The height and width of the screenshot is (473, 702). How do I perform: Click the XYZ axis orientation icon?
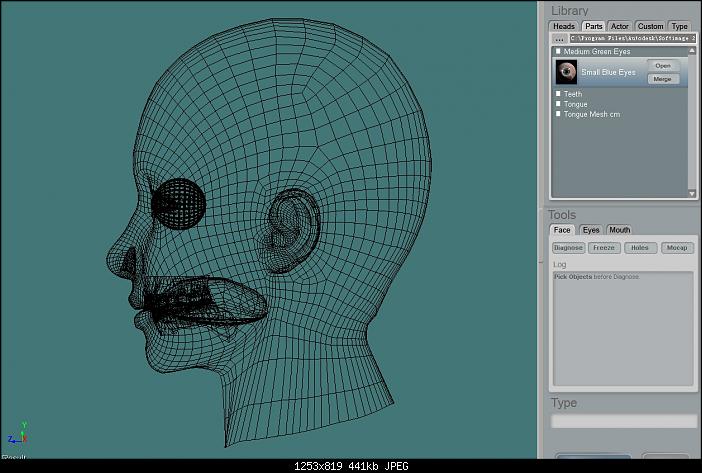tap(18, 433)
